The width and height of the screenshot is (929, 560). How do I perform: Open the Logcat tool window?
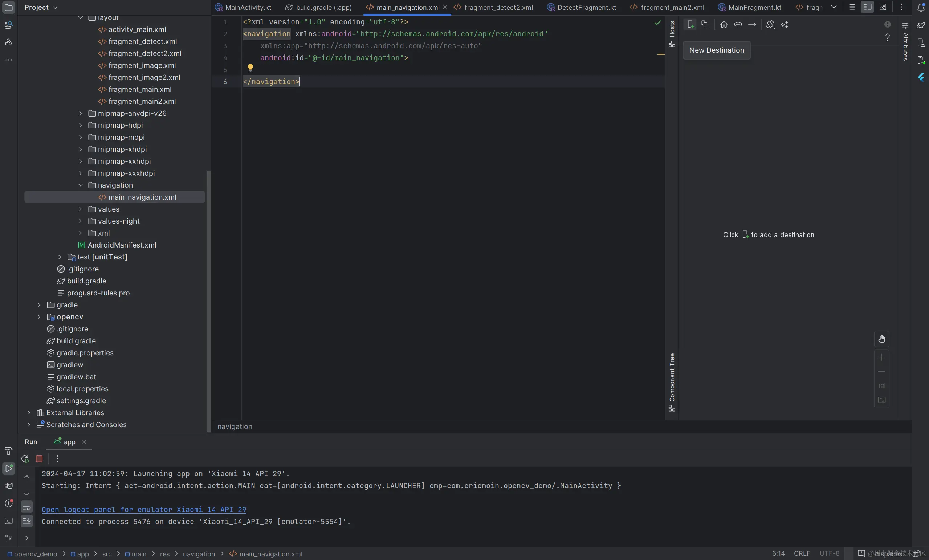(x=8, y=486)
